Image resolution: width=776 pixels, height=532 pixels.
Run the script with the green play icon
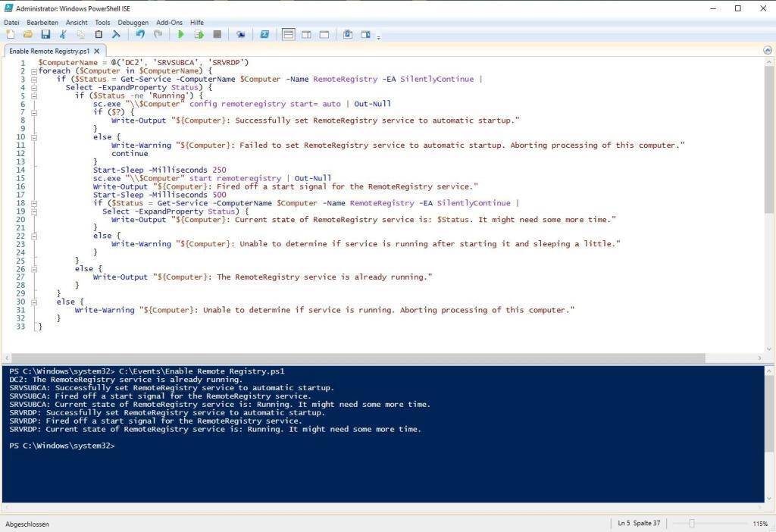tap(182, 34)
